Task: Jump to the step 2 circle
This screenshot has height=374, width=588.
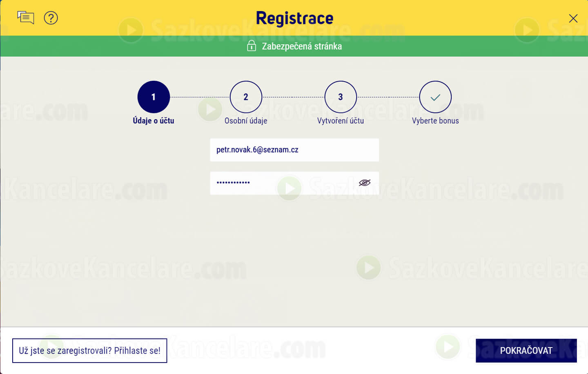Action: 246,97
